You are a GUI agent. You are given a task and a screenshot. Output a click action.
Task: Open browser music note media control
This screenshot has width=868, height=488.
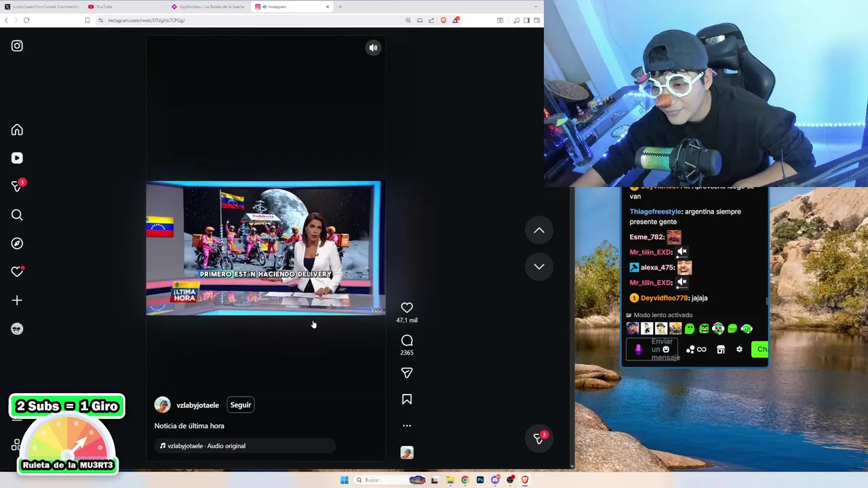click(516, 20)
